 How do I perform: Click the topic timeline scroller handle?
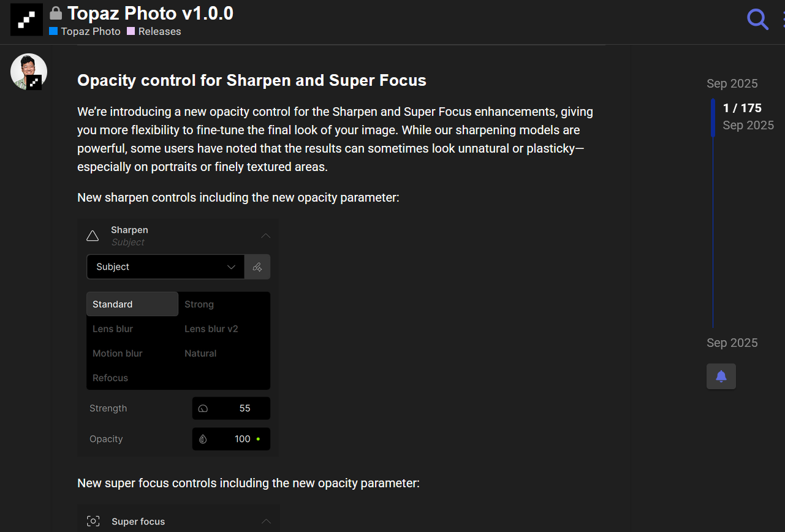point(713,117)
